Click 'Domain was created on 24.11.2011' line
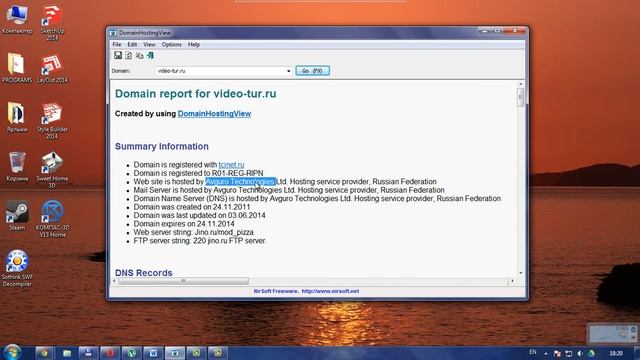Viewport: 640px width, 360px height. coord(192,207)
